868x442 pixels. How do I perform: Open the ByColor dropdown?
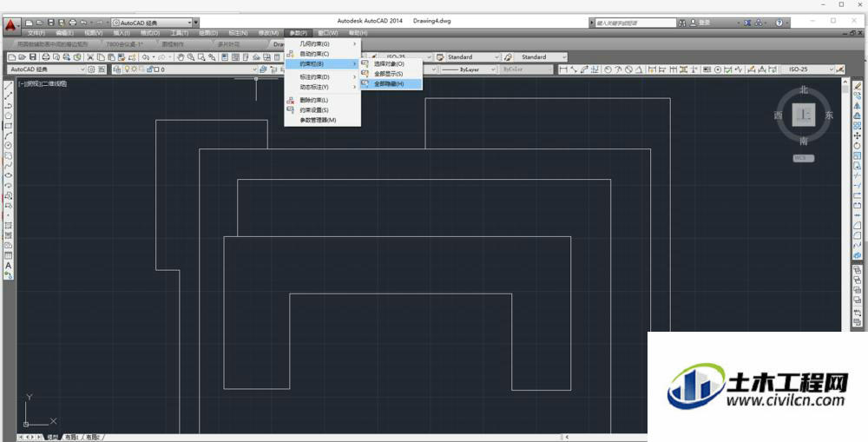[527, 69]
